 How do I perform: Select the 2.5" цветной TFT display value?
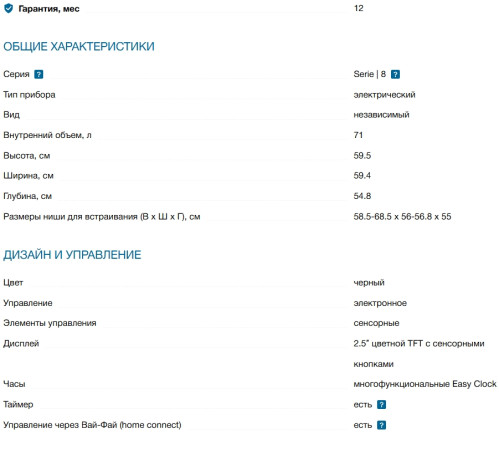click(419, 353)
